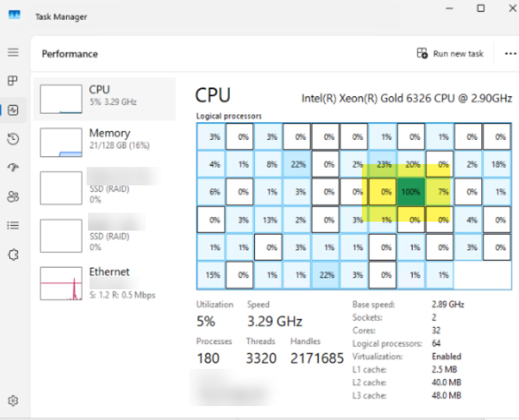
Task: Show the Ethernet network graph
Action: pyautogui.click(x=104, y=283)
